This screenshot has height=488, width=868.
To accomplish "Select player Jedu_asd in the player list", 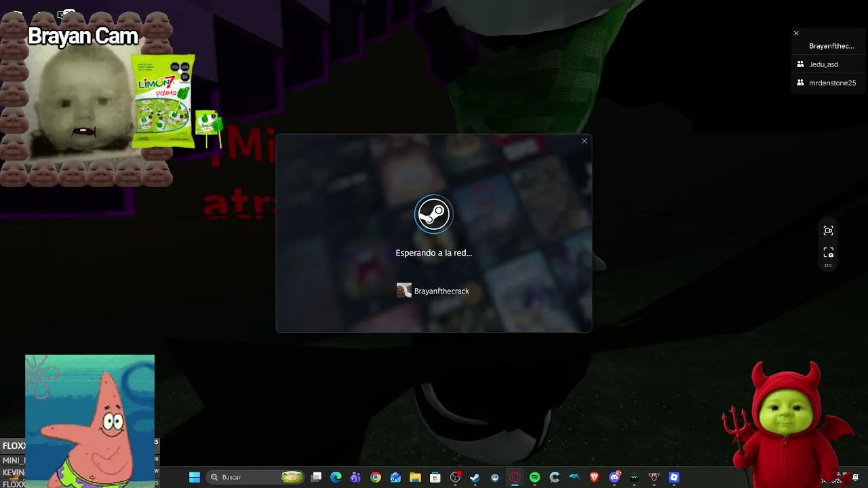I will pos(829,64).
